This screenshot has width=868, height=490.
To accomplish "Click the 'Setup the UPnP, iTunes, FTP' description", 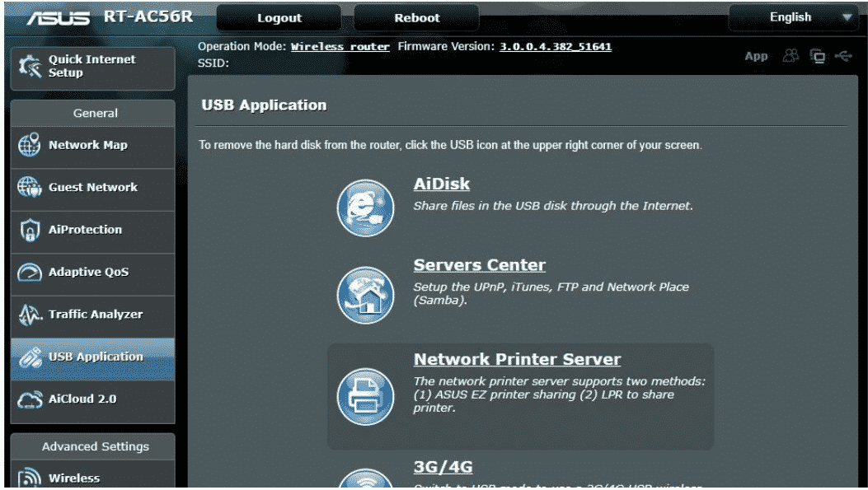I will tap(551, 294).
